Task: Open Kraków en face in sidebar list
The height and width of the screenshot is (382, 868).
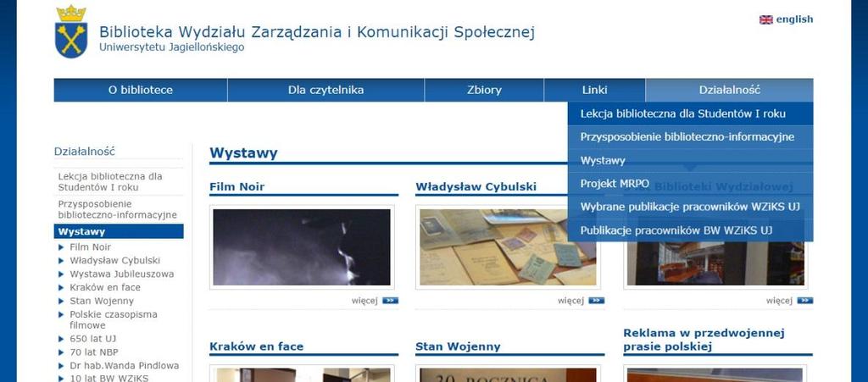Action: click(x=105, y=287)
